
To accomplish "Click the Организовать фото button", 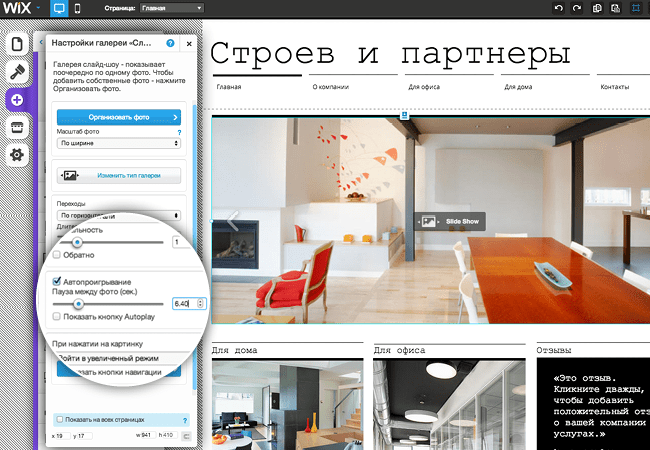I will click(x=119, y=117).
